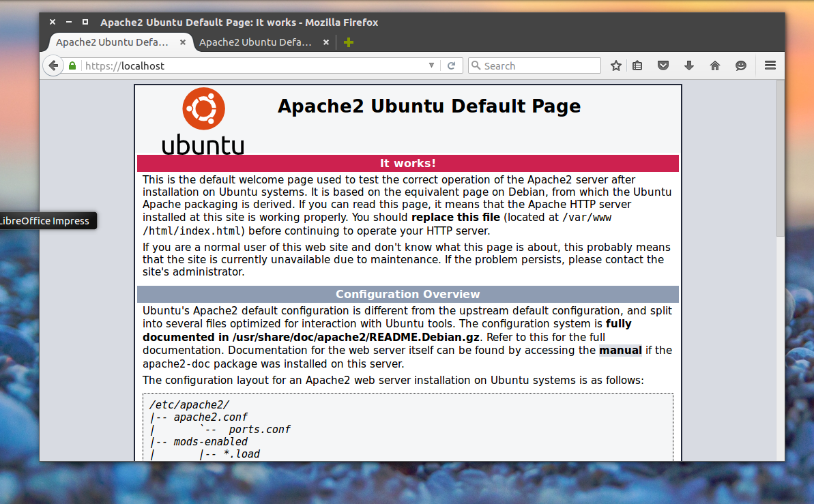Close the active first Apache2 tab
Image resolution: width=814 pixels, height=504 pixels.
[x=182, y=42]
